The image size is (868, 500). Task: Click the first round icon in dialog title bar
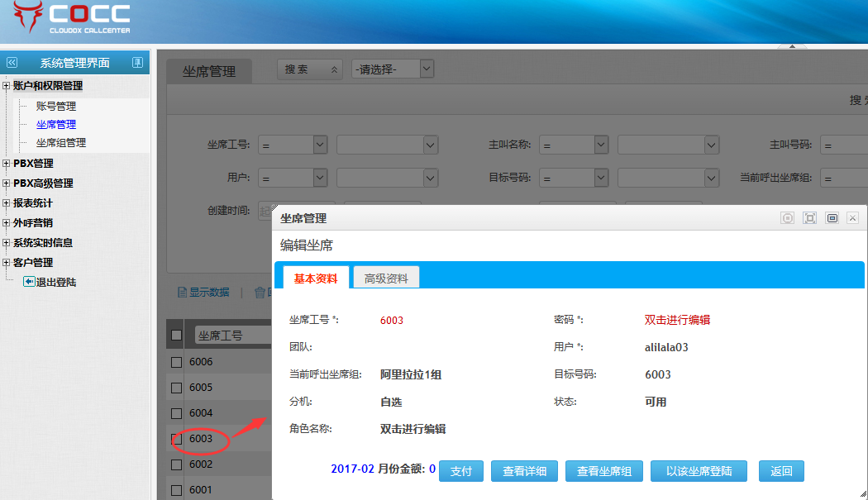(788, 218)
